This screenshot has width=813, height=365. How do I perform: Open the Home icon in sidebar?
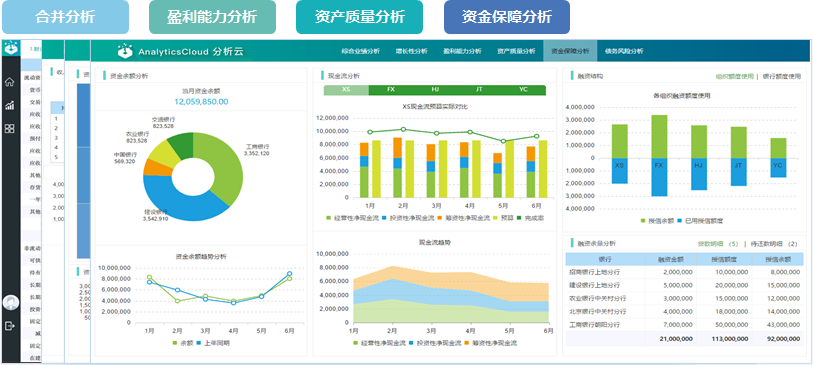coord(9,82)
